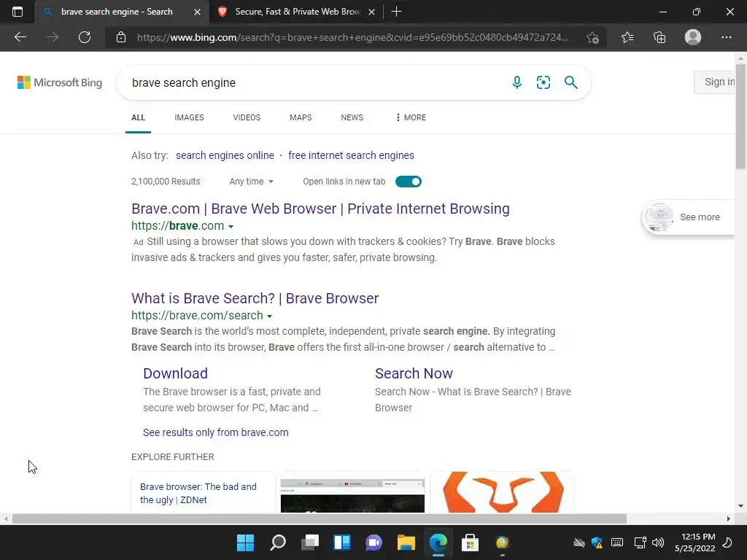Submit search with magnifier icon
Screen dimensions: 747x560
click(x=570, y=82)
